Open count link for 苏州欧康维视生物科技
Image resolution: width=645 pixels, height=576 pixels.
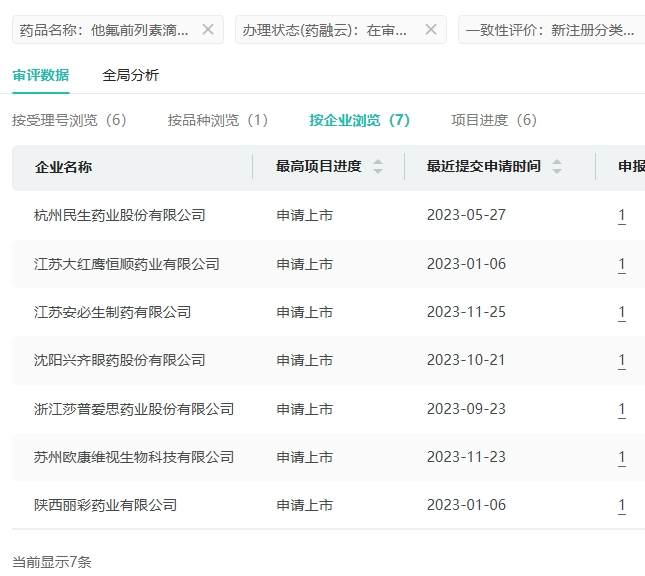click(x=622, y=457)
